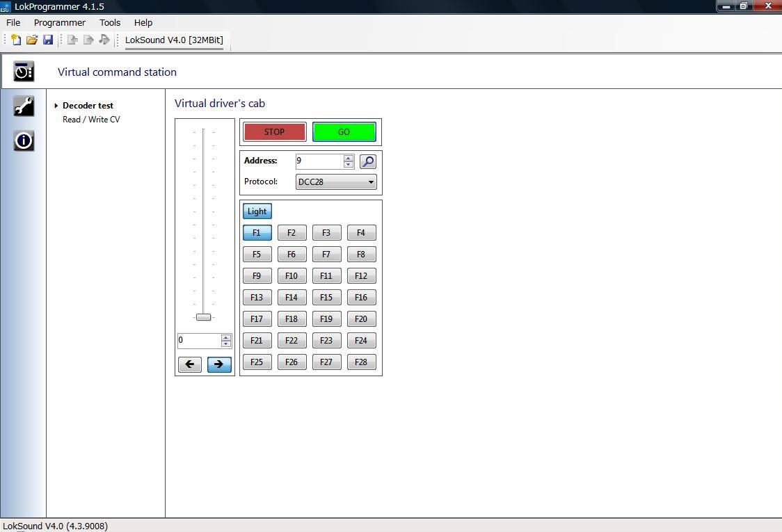The image size is (782, 532).
Task: Click the red STOP button
Action: 274,132
